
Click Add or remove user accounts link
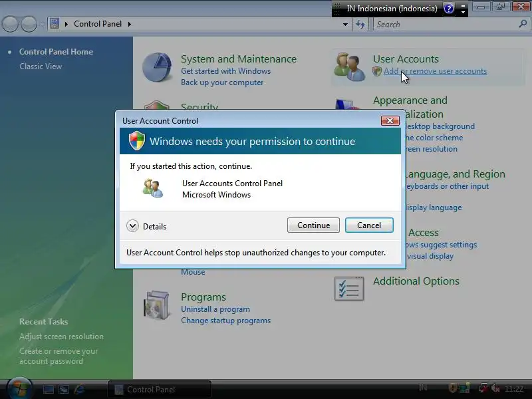436,71
